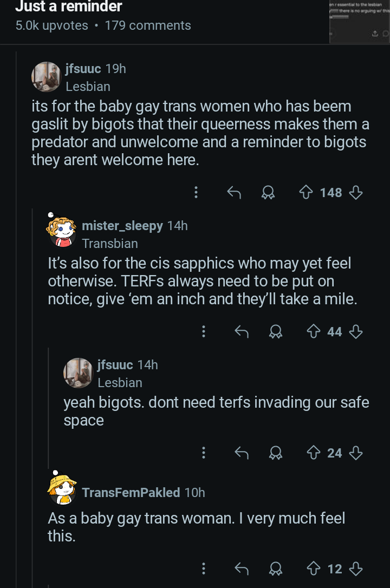This screenshot has width=390, height=588.
Task: Open TransFemPakled's username link
Action: pos(131,492)
